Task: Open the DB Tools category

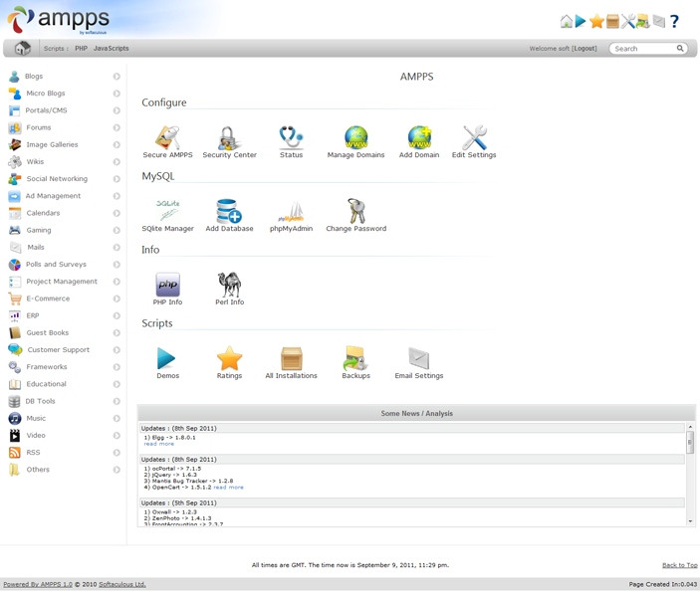Action: tap(40, 401)
